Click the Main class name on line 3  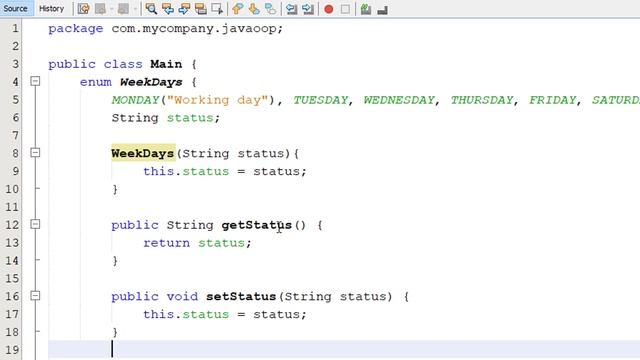point(166,64)
